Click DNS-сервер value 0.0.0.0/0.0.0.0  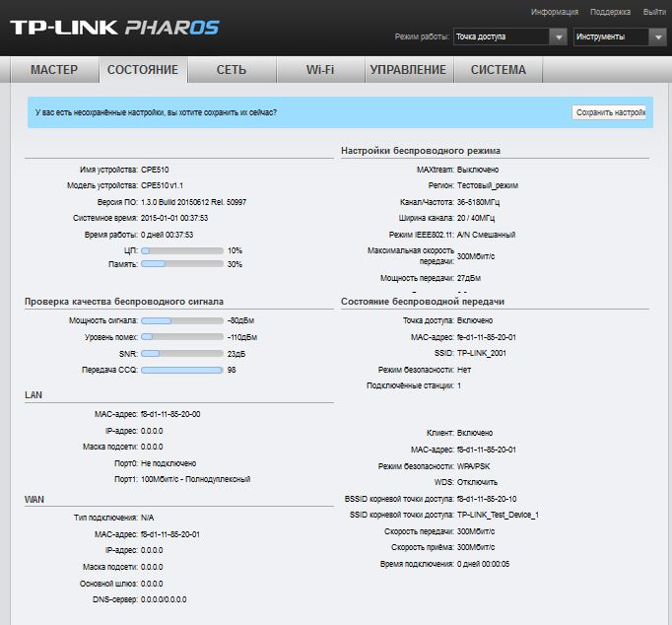(x=164, y=599)
